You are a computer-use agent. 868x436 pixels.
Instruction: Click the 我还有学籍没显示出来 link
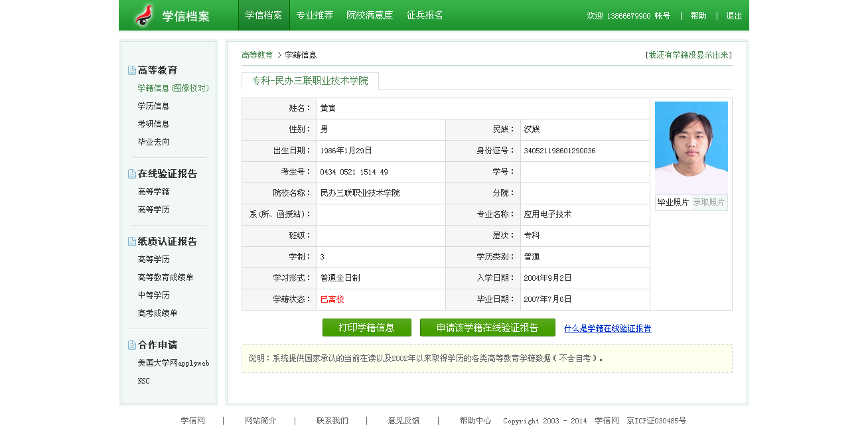click(x=689, y=55)
